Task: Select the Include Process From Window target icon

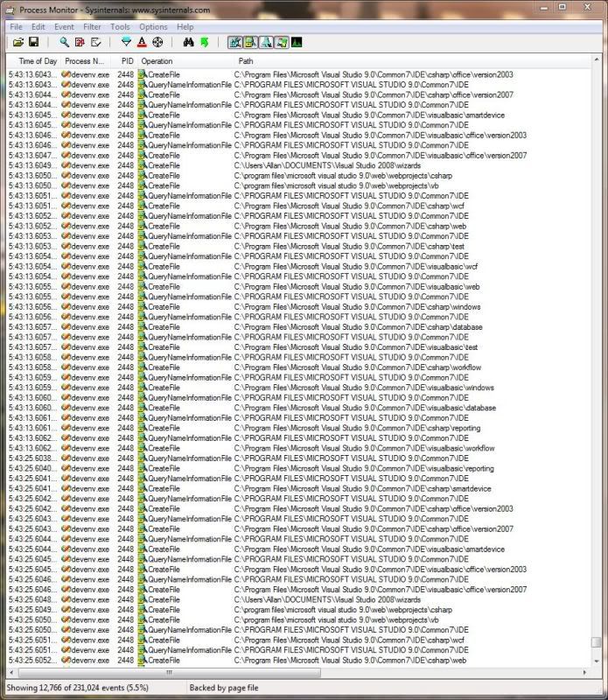Action: tap(157, 42)
